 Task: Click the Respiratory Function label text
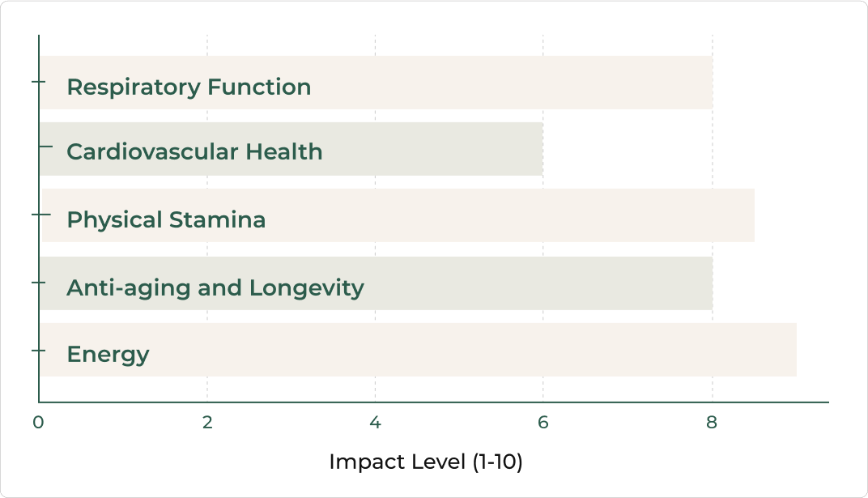pyautogui.click(x=189, y=87)
